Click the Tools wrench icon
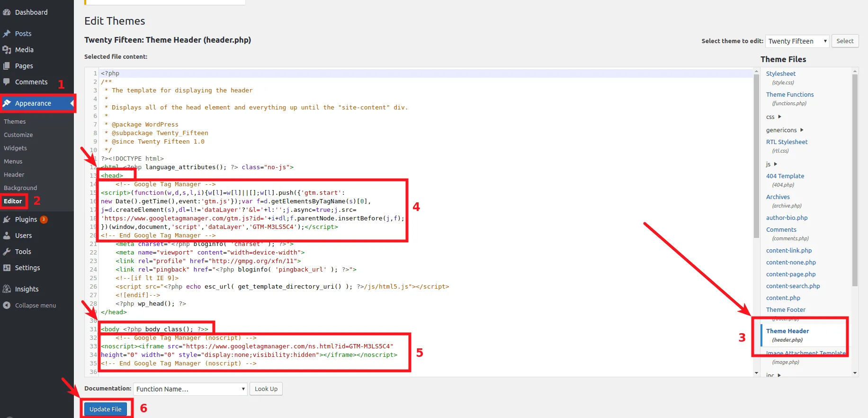This screenshot has height=418, width=868. pos(7,252)
